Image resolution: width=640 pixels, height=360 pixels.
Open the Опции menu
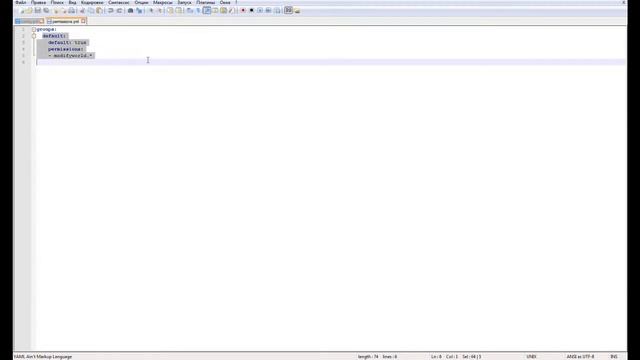141,2
